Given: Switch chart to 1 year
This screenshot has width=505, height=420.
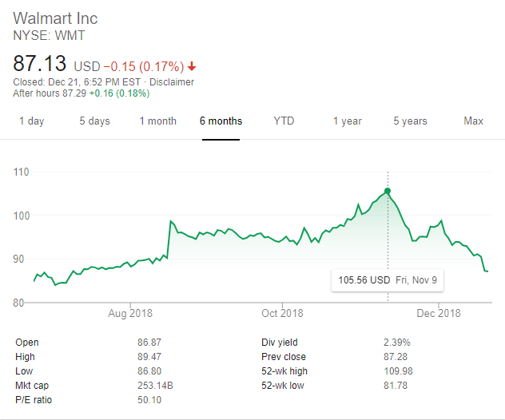Looking at the screenshot, I should point(348,121).
